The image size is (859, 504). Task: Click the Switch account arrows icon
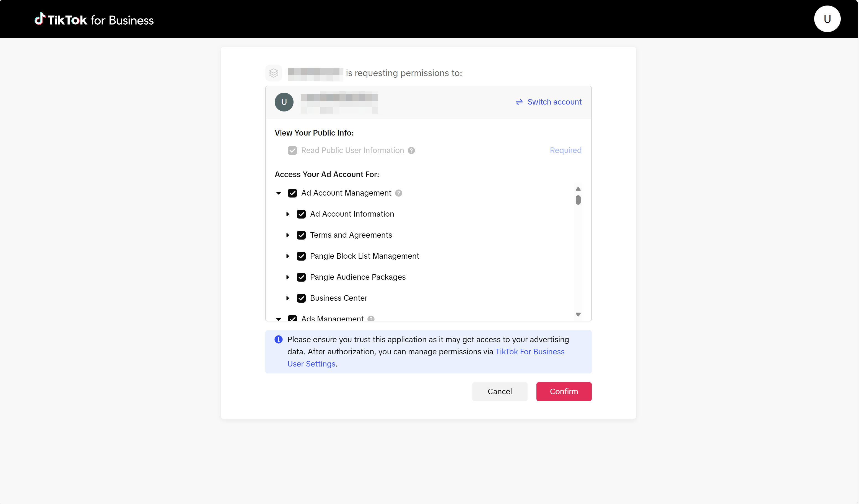pyautogui.click(x=519, y=102)
